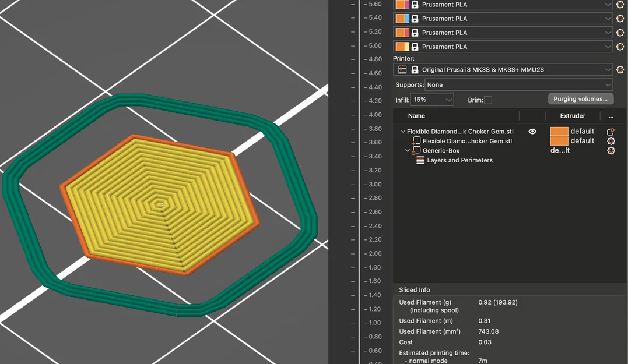Click lock icon on blue-swatch filament row

pos(415,19)
